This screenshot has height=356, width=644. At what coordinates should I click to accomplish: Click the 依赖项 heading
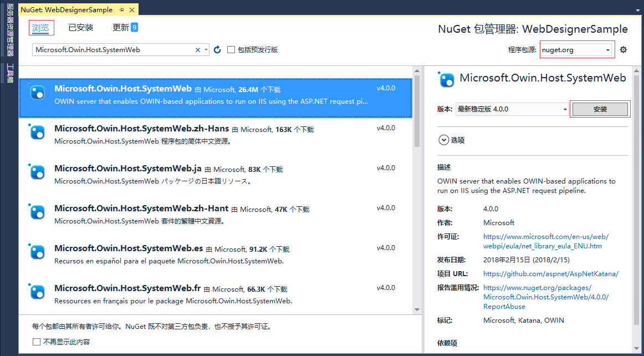coord(447,343)
